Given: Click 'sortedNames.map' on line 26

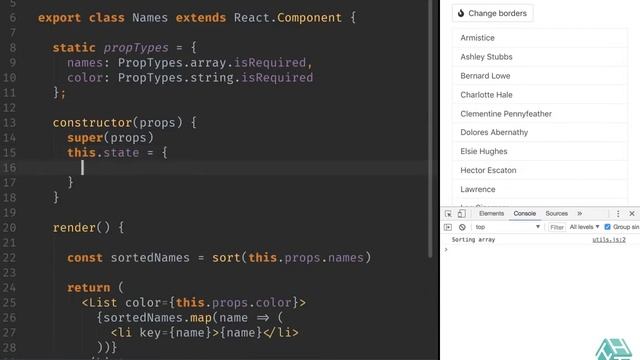Looking at the screenshot, I should point(157,318).
